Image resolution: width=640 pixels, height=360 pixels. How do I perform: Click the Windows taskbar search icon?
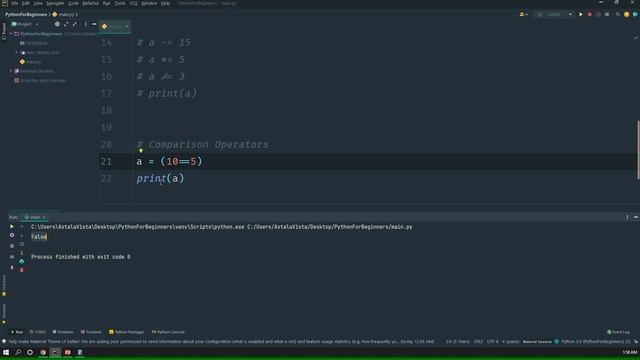pos(18,352)
